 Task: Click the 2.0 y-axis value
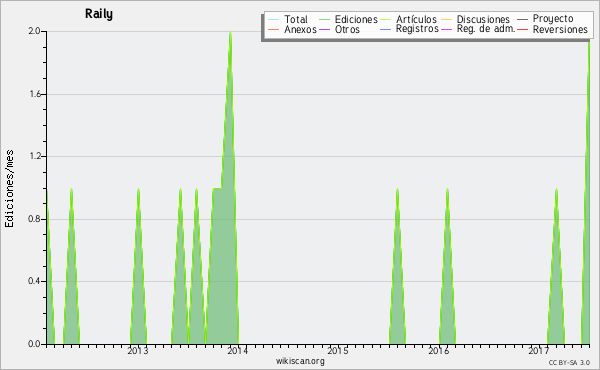(34, 31)
